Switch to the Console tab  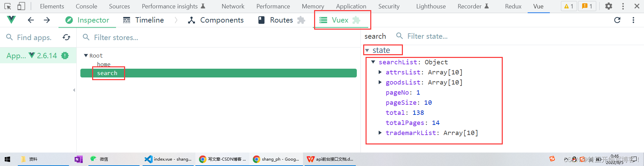coord(86,6)
